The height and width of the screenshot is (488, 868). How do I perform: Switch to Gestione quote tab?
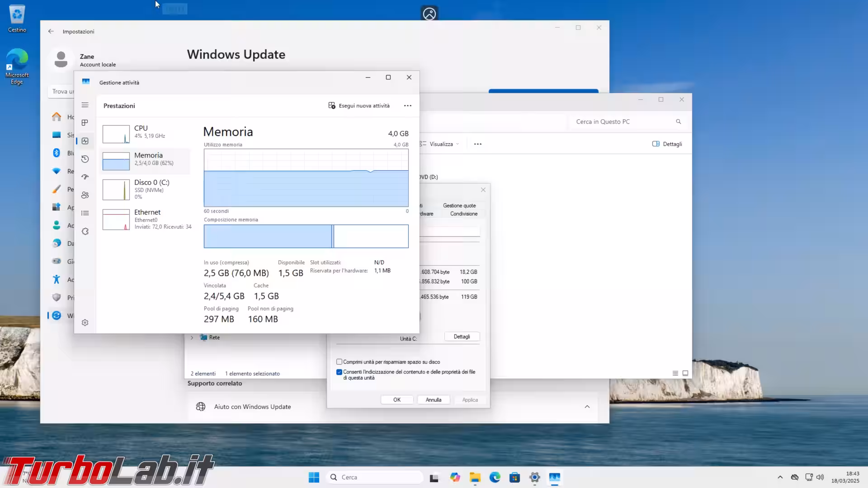(x=459, y=206)
